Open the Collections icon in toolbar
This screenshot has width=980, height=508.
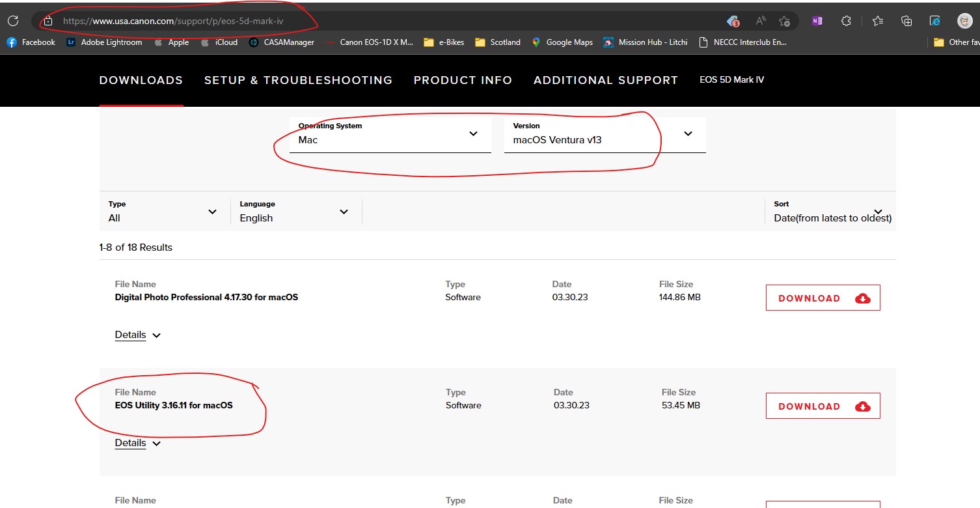906,21
